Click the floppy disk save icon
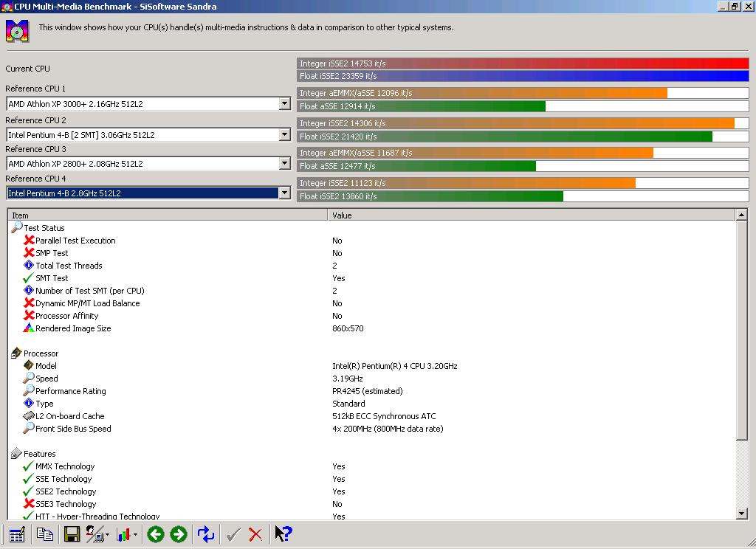 [72, 534]
